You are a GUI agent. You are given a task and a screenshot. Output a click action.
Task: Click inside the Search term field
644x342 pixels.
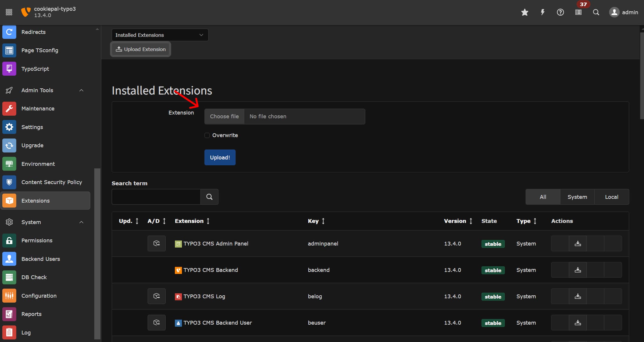click(156, 197)
